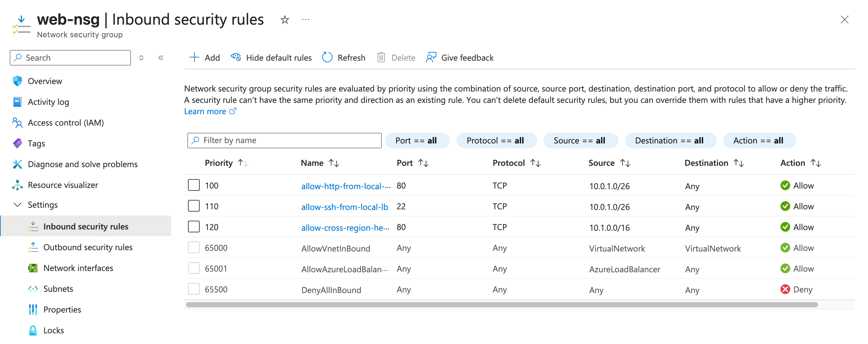Open the allow-cross-region-he... rule link
This screenshot has height=344, width=868.
point(345,227)
